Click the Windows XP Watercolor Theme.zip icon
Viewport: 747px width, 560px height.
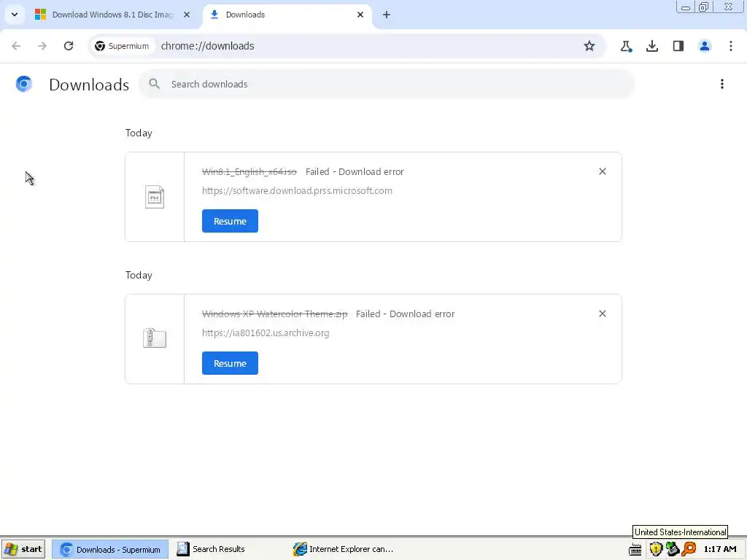point(155,338)
